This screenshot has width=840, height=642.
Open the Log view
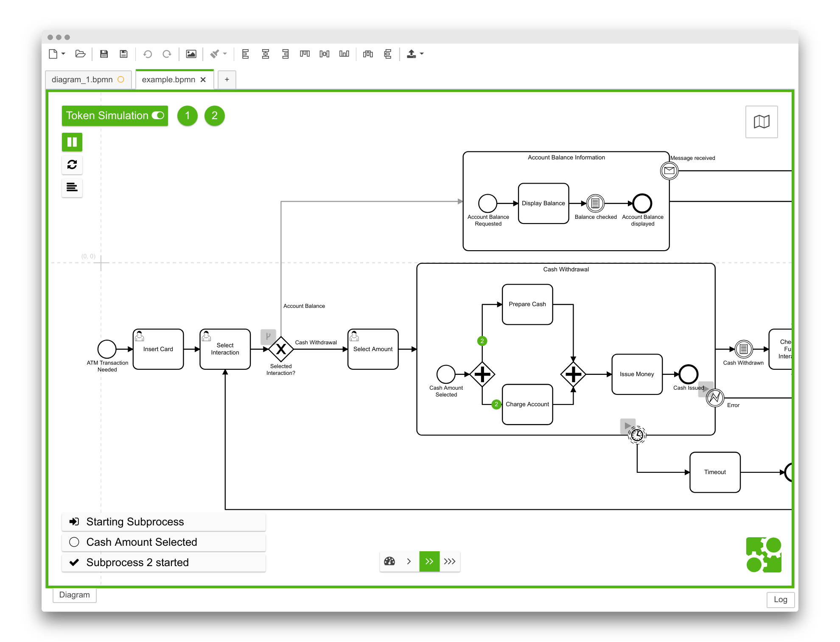coord(780,600)
